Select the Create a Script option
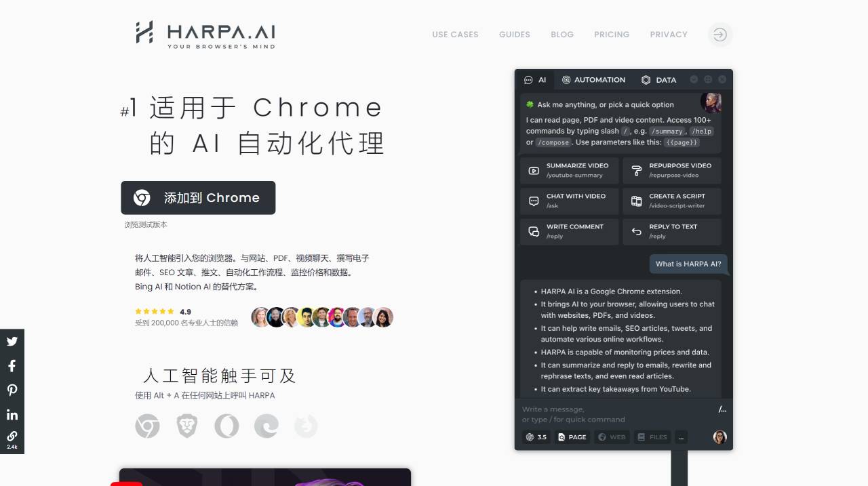Screen dimensions: 868x486 tap(671, 201)
